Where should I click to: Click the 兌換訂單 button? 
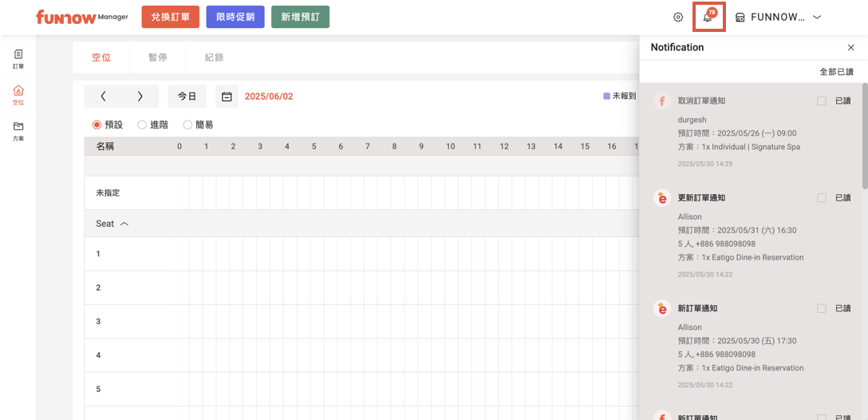(170, 18)
